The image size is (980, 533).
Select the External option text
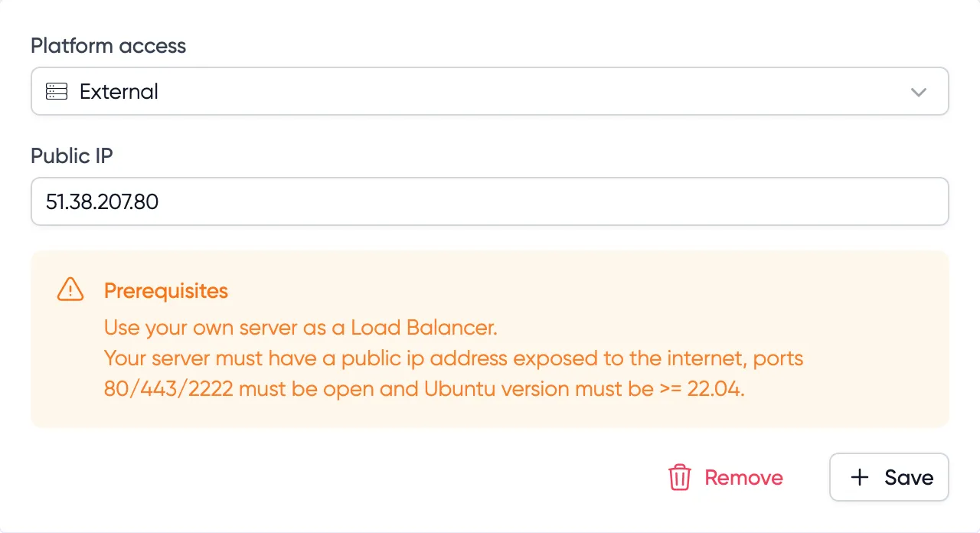point(119,92)
